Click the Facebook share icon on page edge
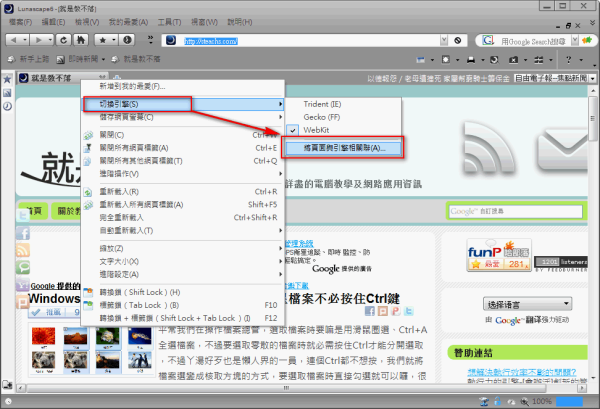This screenshot has height=409, width=600. (23, 233)
